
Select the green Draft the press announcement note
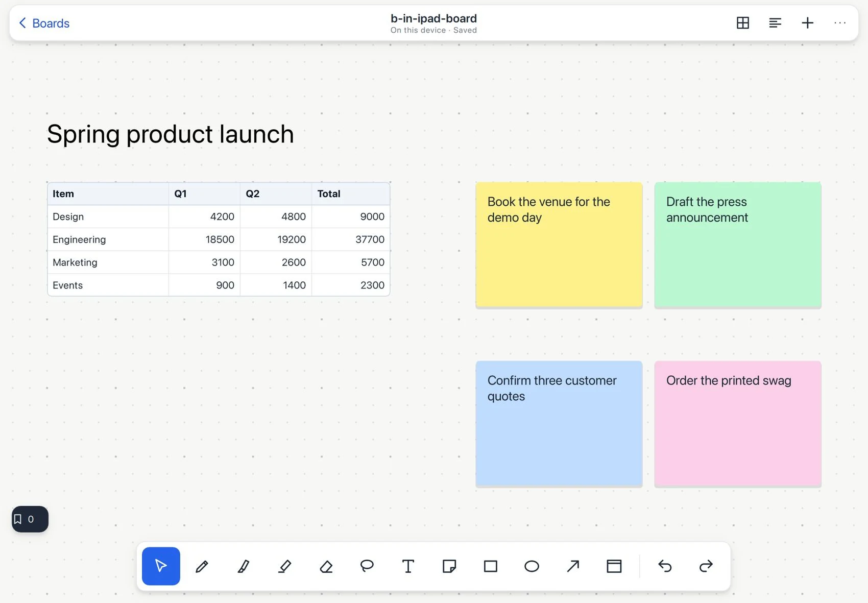tap(738, 245)
